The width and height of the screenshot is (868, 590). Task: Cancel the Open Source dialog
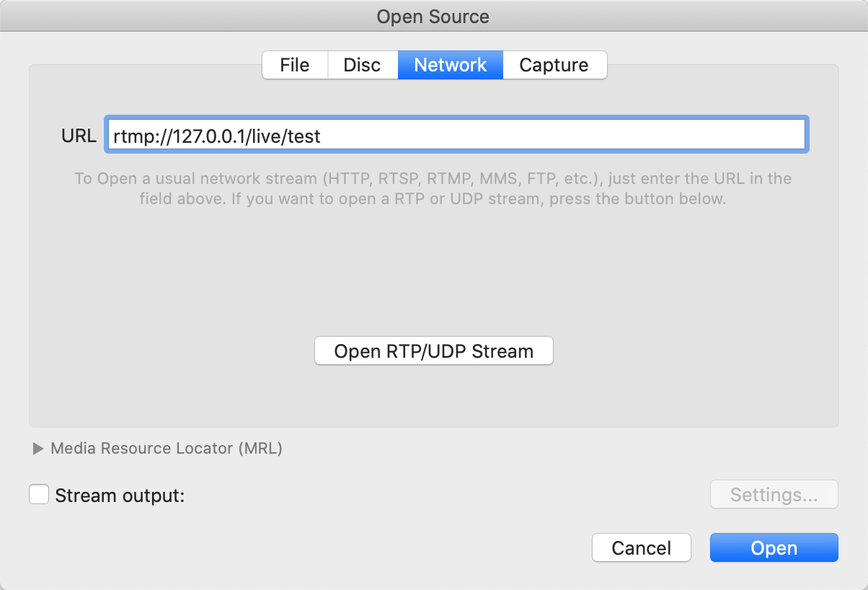point(641,547)
